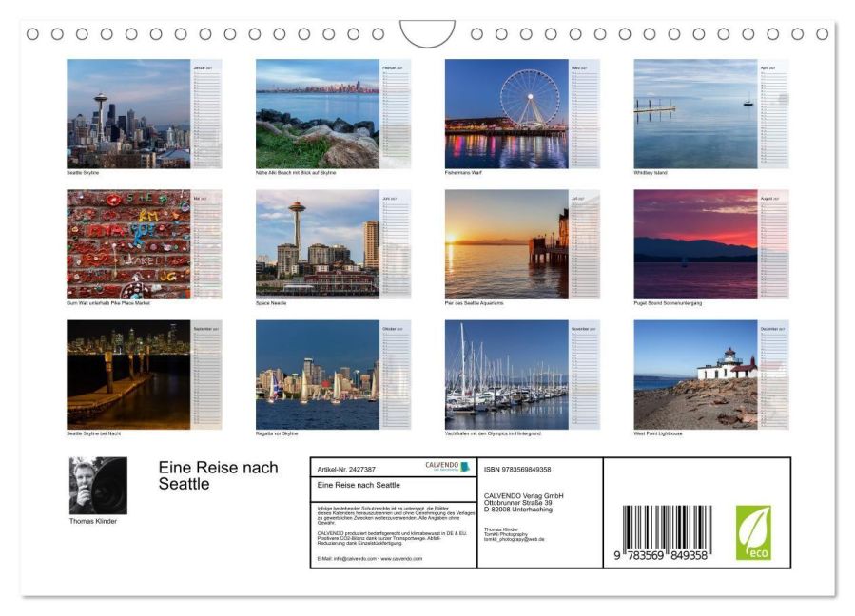This screenshot has height=616, width=855.
Task: Click the 'D-82008 Unterhaching' line
Action: (518, 510)
